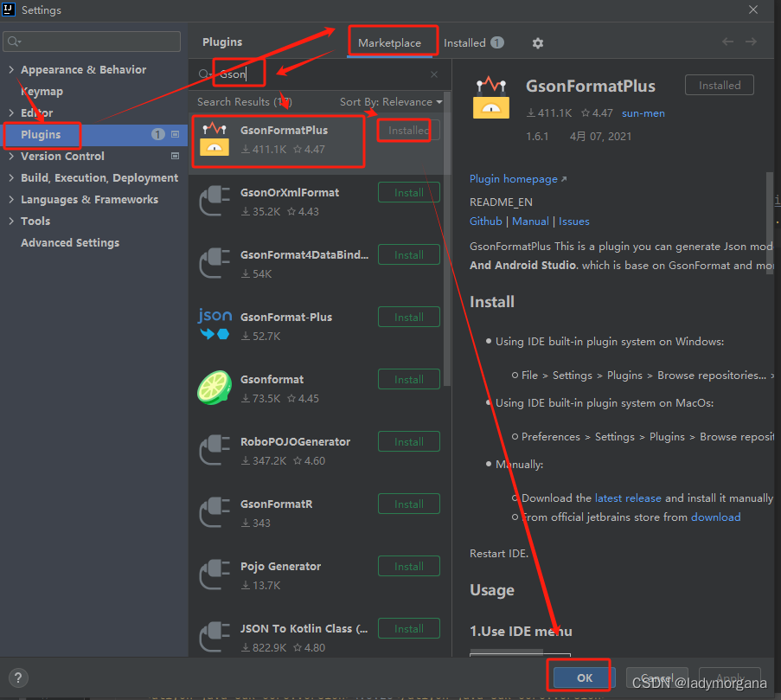
Task: Click the search results list scrollbar
Action: click(x=447, y=239)
